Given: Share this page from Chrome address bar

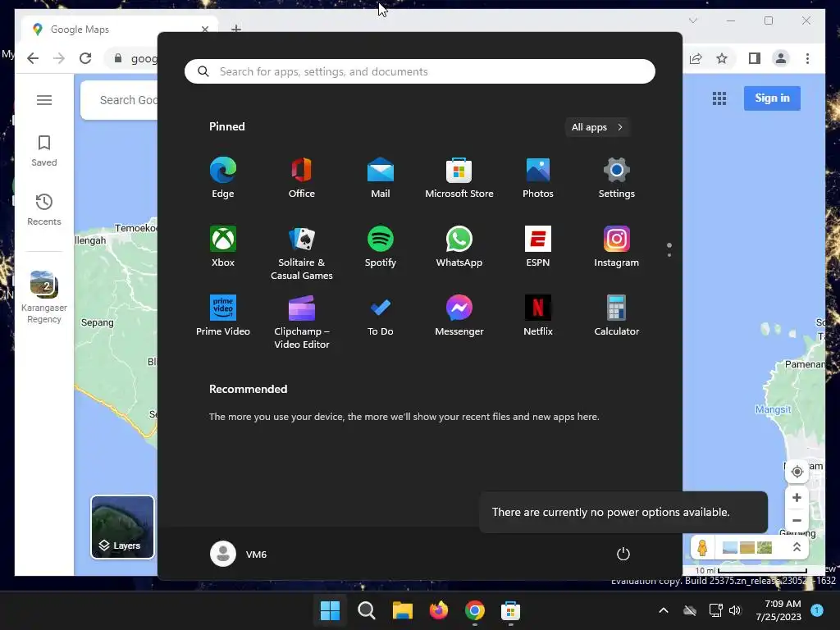Looking at the screenshot, I should pos(696,58).
